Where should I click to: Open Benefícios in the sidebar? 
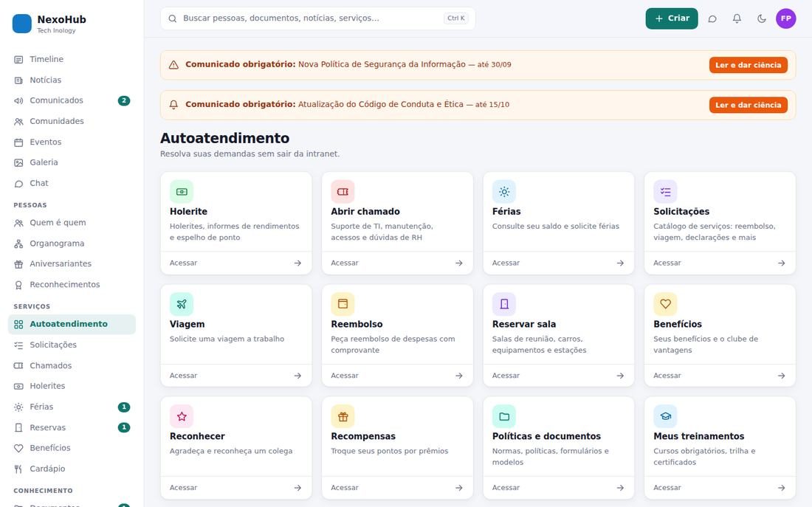pyautogui.click(x=72, y=448)
